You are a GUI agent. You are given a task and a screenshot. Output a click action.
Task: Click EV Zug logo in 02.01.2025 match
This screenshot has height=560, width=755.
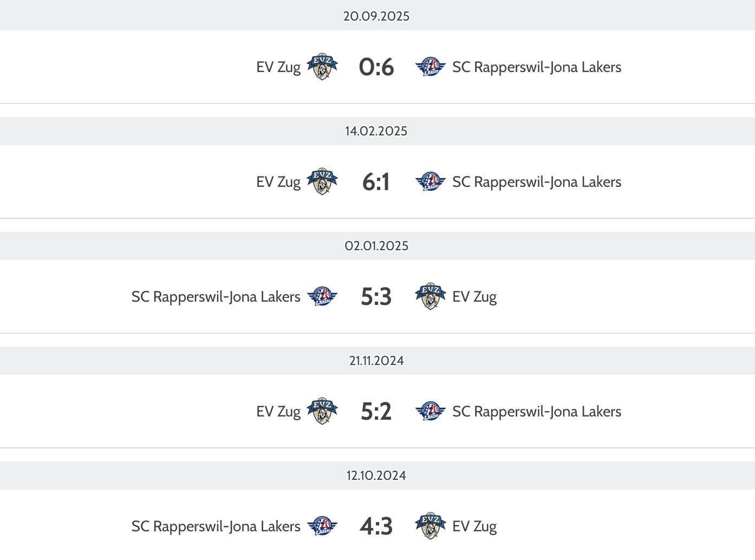(431, 297)
